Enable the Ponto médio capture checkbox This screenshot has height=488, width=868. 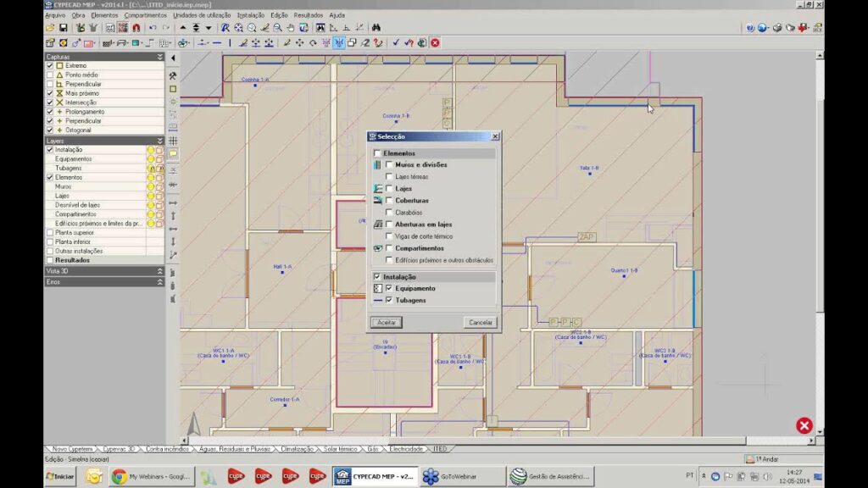(50, 75)
